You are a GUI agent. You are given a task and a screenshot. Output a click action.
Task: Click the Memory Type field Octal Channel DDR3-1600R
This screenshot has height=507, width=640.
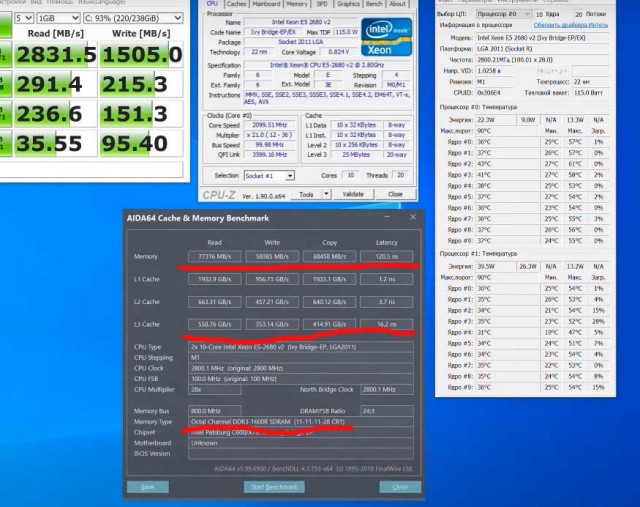tap(301, 422)
